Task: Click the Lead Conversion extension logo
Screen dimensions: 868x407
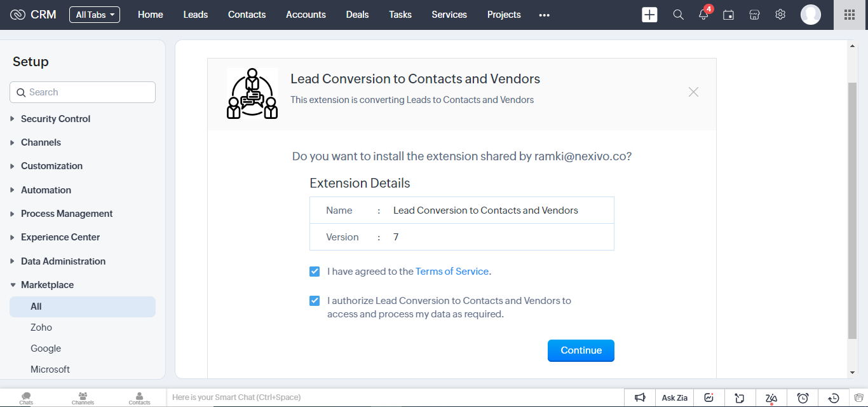Action: pyautogui.click(x=252, y=93)
